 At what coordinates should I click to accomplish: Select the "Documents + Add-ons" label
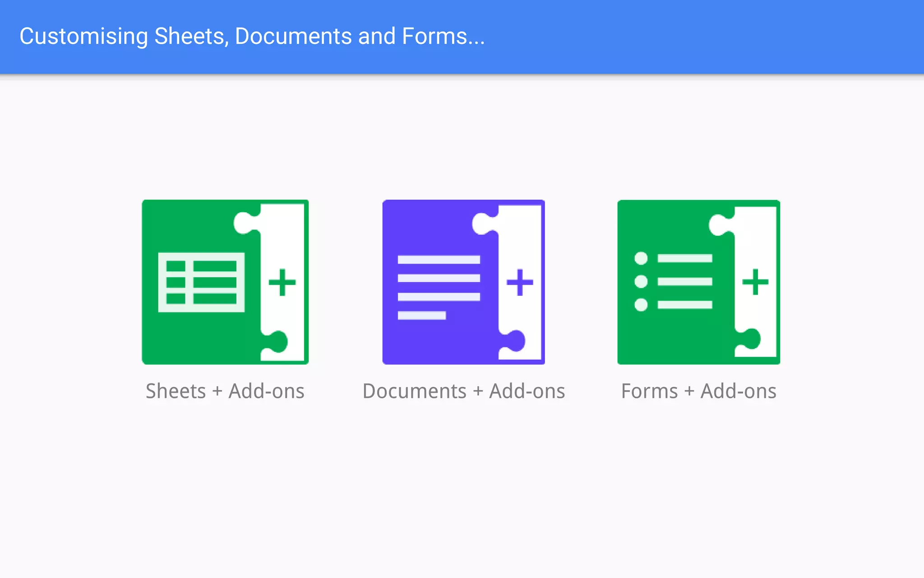(464, 391)
